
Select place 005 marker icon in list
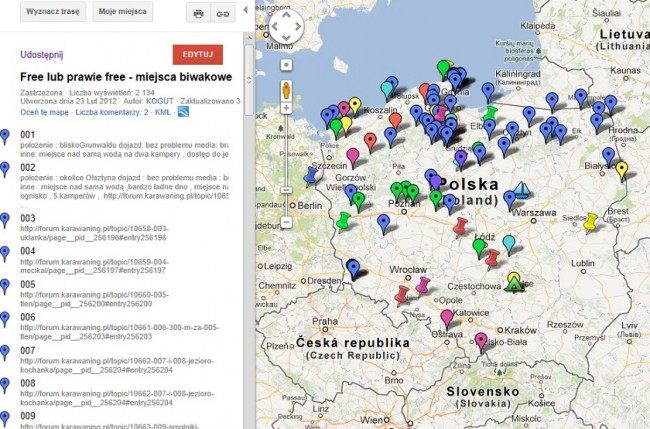click(x=5, y=287)
